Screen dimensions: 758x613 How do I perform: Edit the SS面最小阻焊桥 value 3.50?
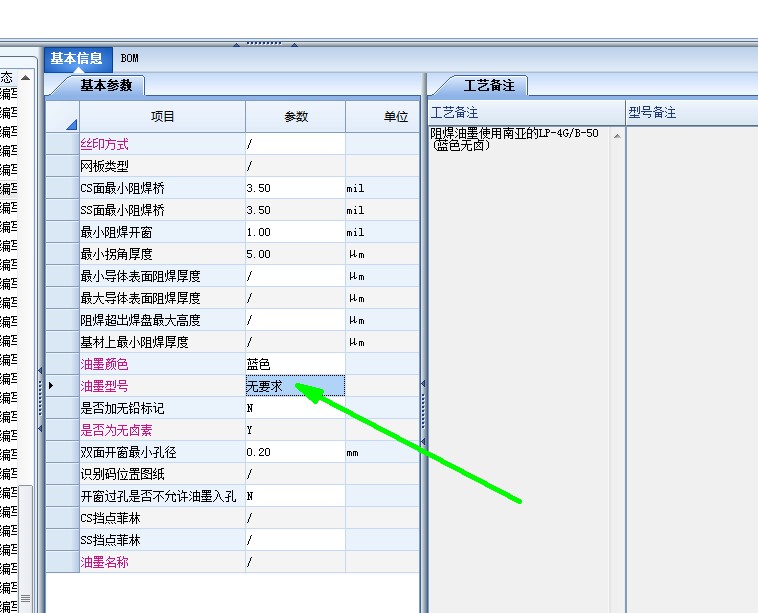295,210
